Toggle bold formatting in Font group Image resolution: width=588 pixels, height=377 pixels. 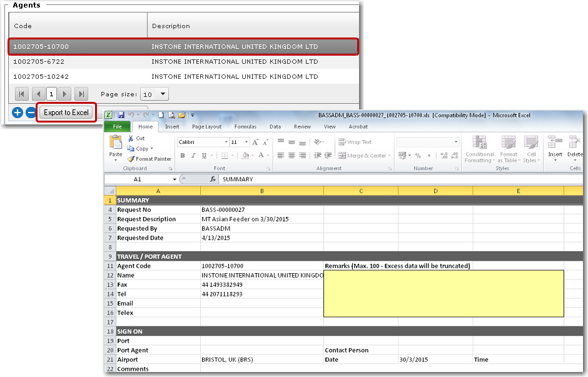pyautogui.click(x=183, y=156)
